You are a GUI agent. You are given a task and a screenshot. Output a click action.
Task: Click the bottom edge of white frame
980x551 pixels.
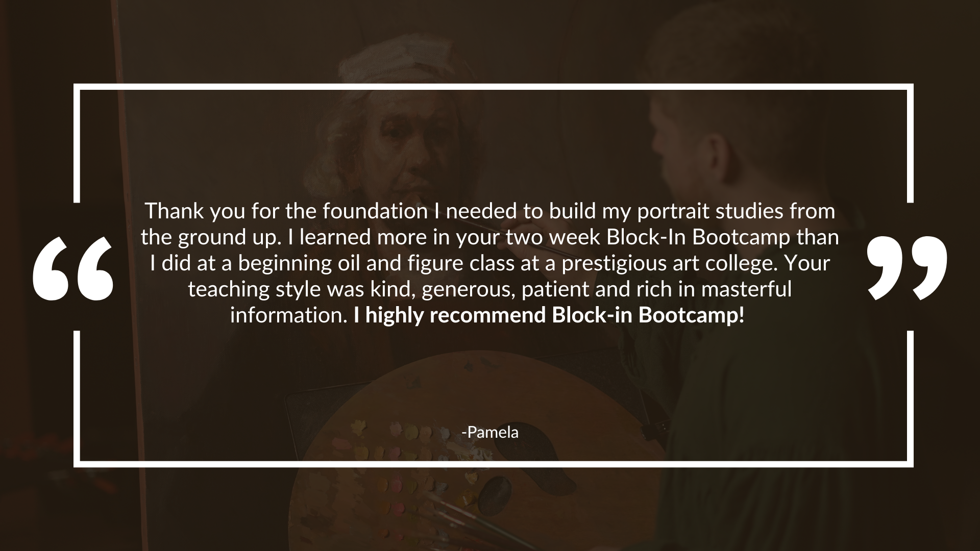coord(490,464)
